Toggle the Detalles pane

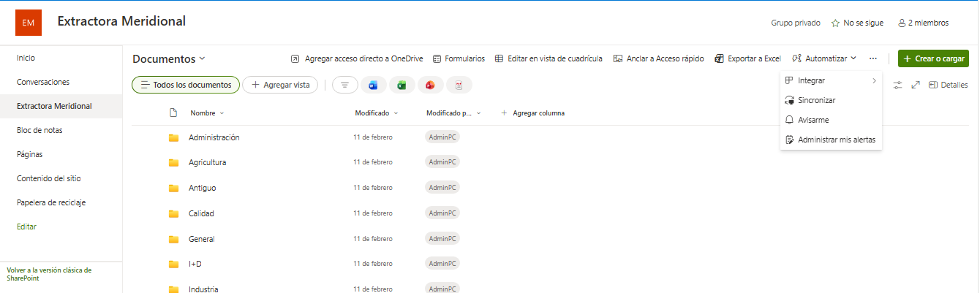coord(948,85)
